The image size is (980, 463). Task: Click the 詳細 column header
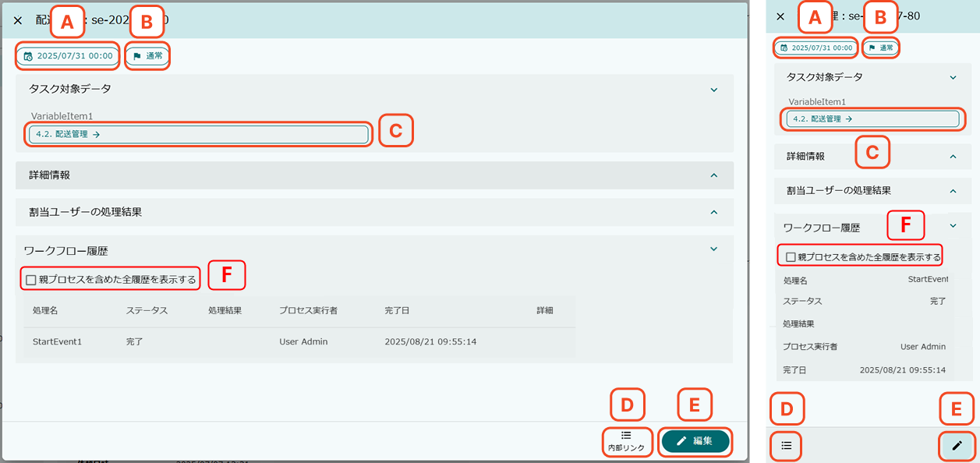pos(545,310)
